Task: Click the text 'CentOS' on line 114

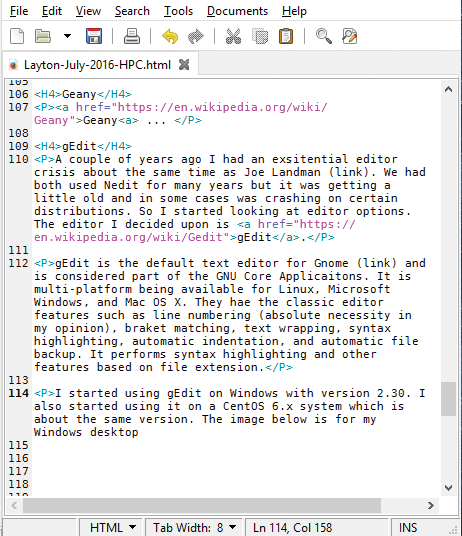Action: pyautogui.click(x=244, y=406)
